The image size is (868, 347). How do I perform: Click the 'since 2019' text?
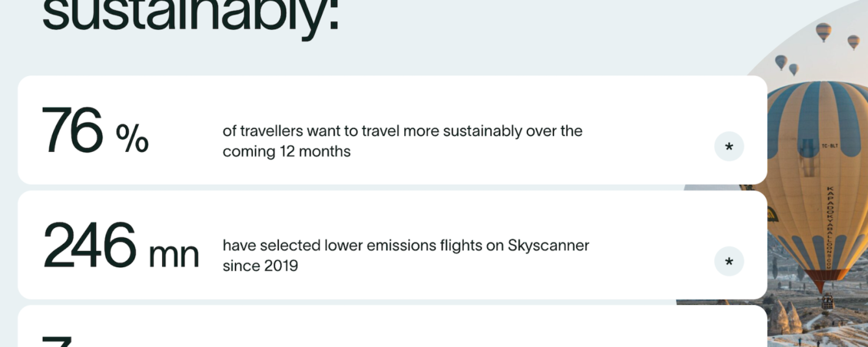click(260, 266)
